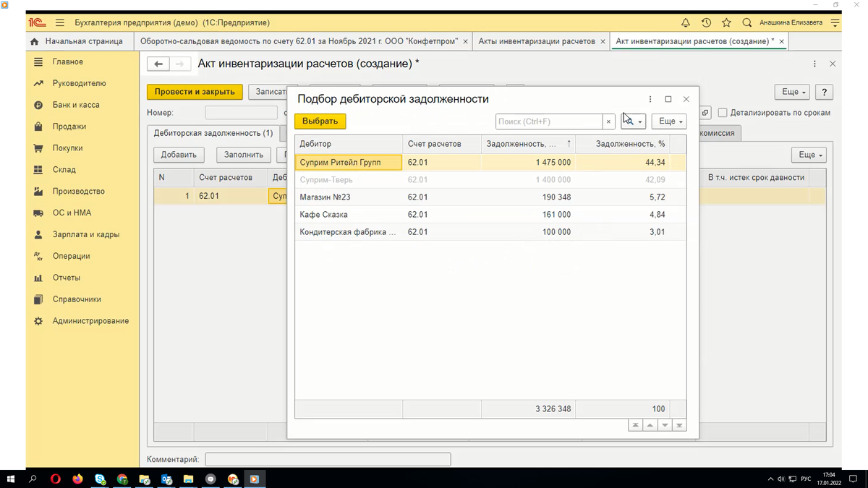Click the open-reference icon left of Детализировать
The image size is (868, 488).
[706, 113]
